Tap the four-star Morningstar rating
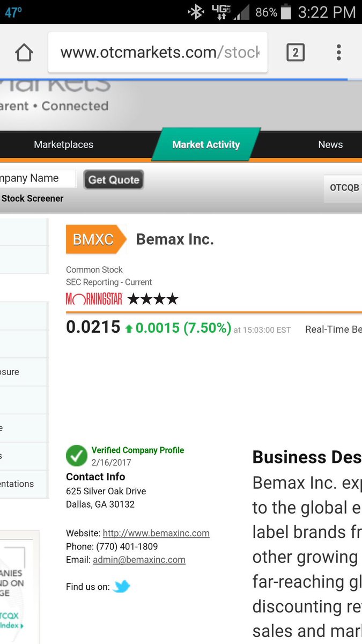 pos(153,299)
